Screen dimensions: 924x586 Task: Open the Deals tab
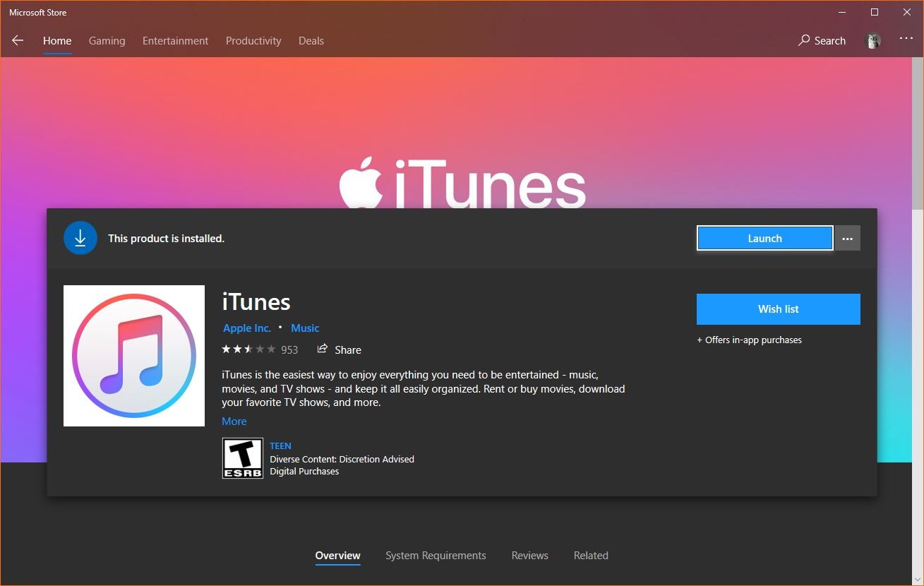coord(311,41)
